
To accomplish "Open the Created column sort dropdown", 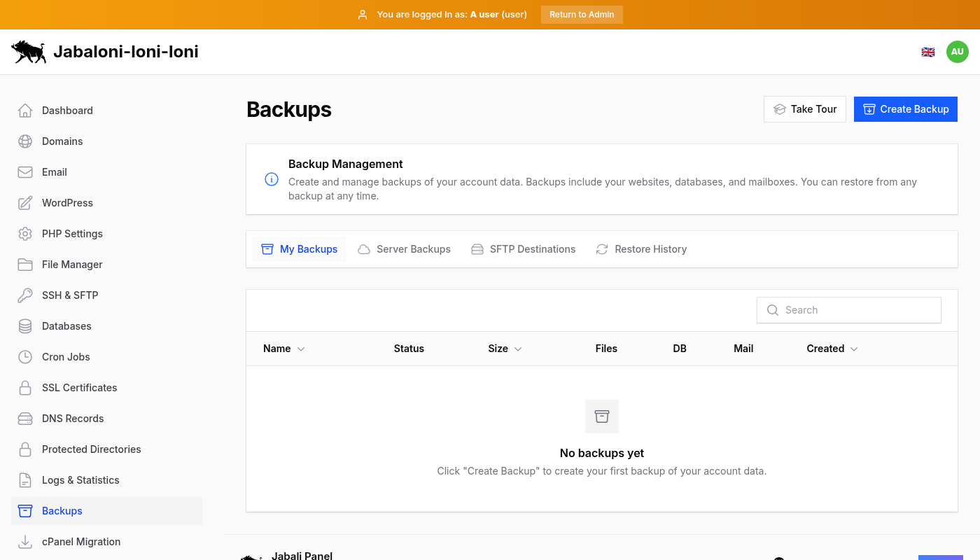I will (x=854, y=348).
